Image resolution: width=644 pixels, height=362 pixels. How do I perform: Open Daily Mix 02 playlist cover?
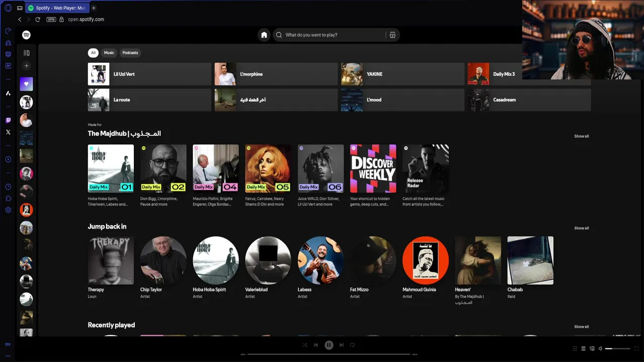click(163, 169)
